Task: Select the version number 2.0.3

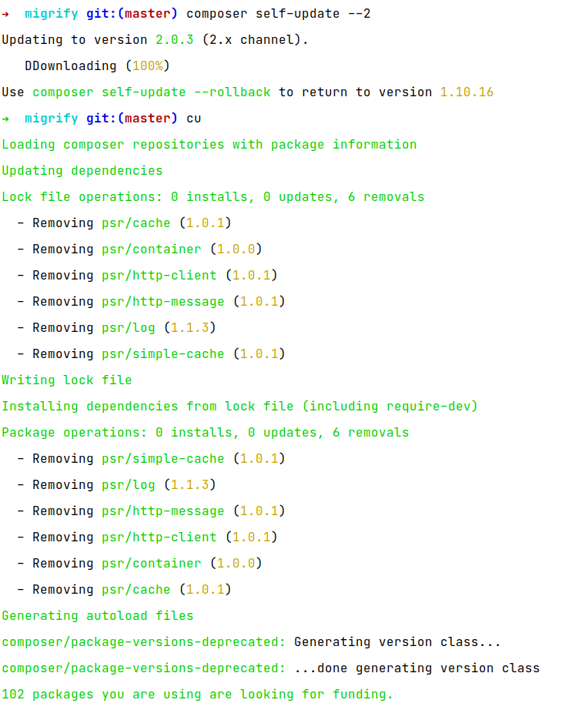Action: click(175, 40)
